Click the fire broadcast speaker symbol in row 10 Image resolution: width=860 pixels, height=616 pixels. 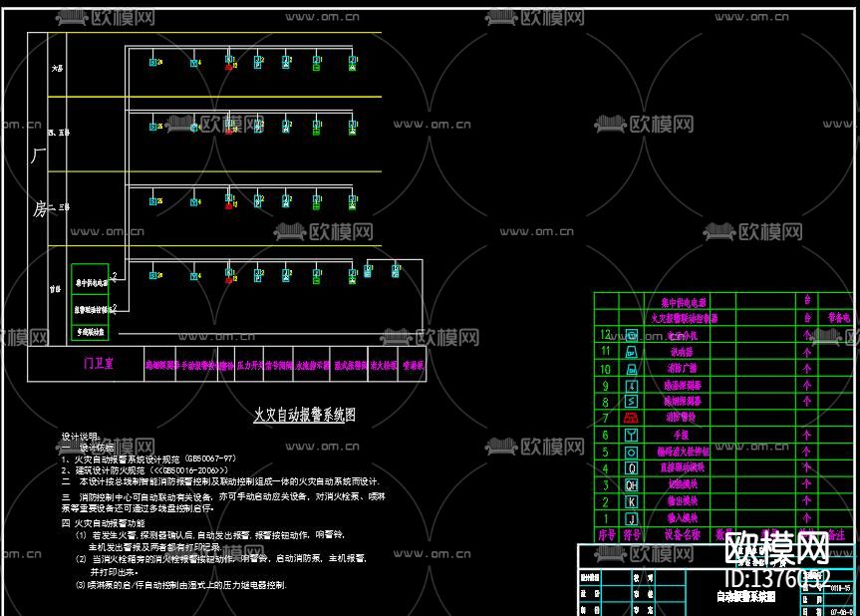click(630, 369)
